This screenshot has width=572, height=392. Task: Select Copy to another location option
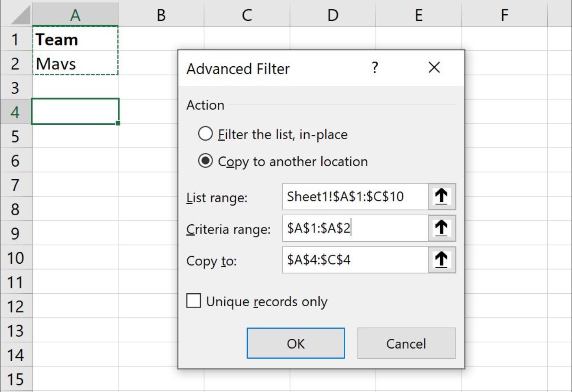(x=205, y=161)
